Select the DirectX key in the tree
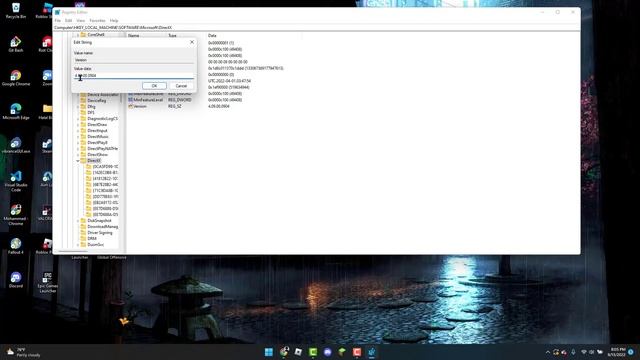 [x=94, y=161]
